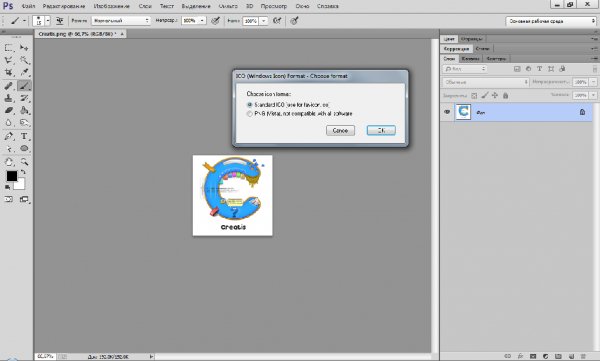
Task: Toggle lock image pixels brush icon
Action: tap(484, 96)
